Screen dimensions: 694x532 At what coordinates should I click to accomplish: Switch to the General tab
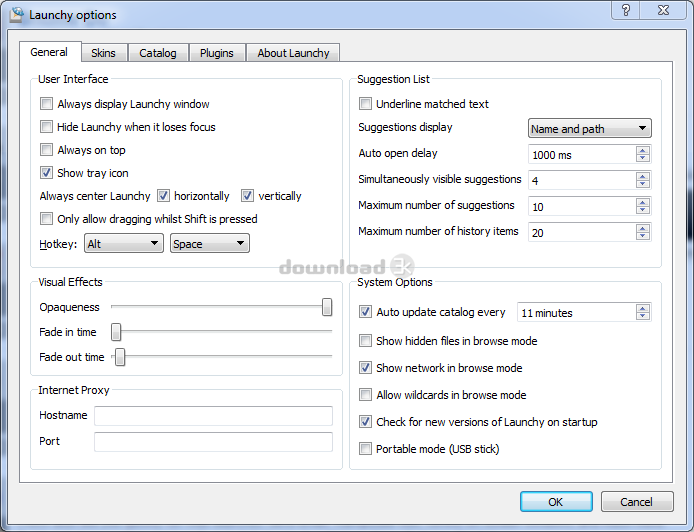coord(49,52)
